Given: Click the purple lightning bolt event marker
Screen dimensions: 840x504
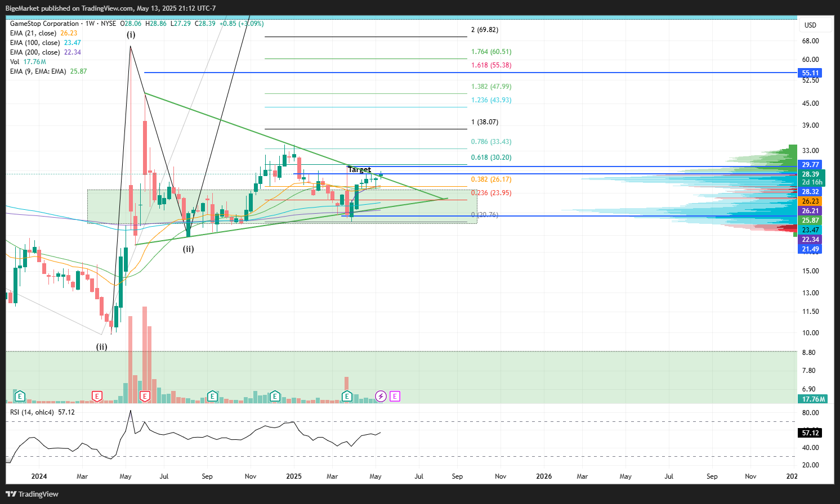Looking at the screenshot, I should [x=381, y=397].
